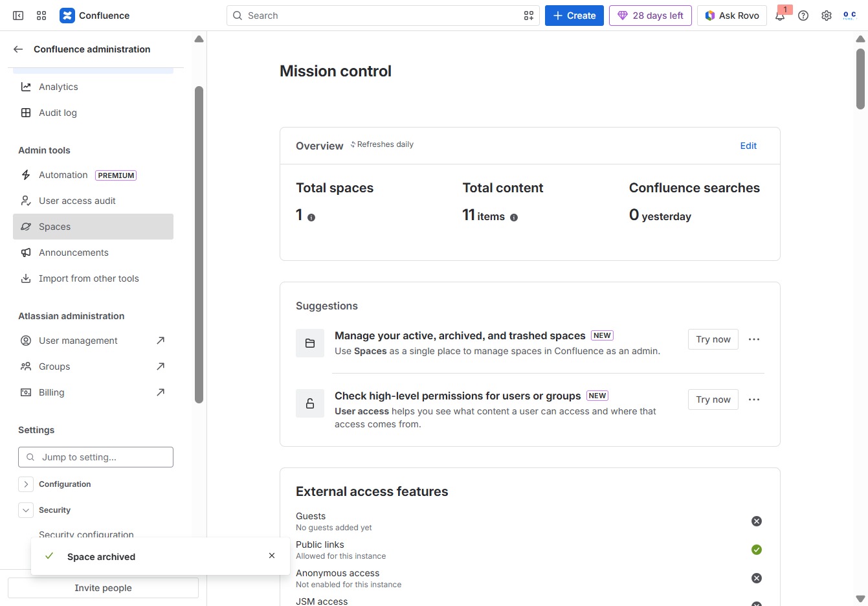Open the app switcher grid icon

point(41,16)
